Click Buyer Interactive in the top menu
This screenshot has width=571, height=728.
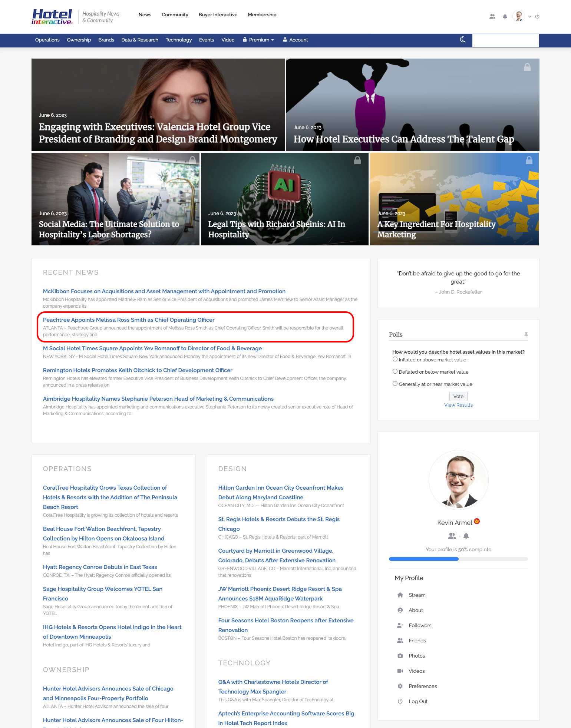[x=218, y=14]
